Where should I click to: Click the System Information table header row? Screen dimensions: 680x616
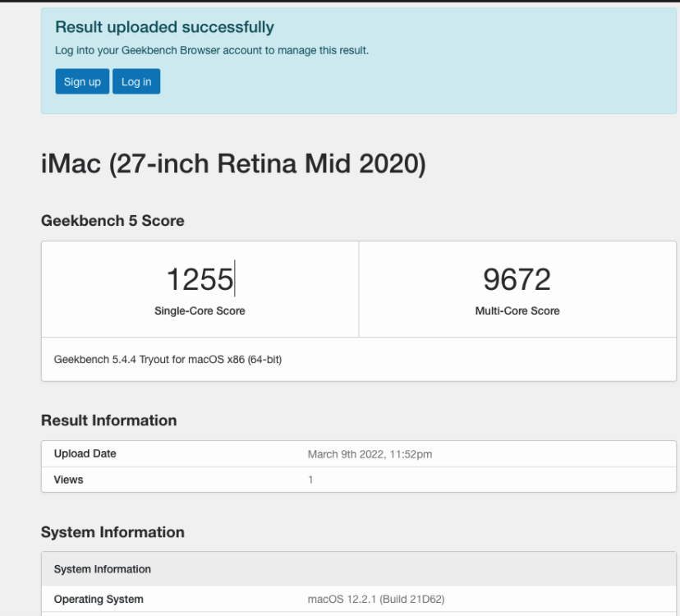click(x=359, y=568)
